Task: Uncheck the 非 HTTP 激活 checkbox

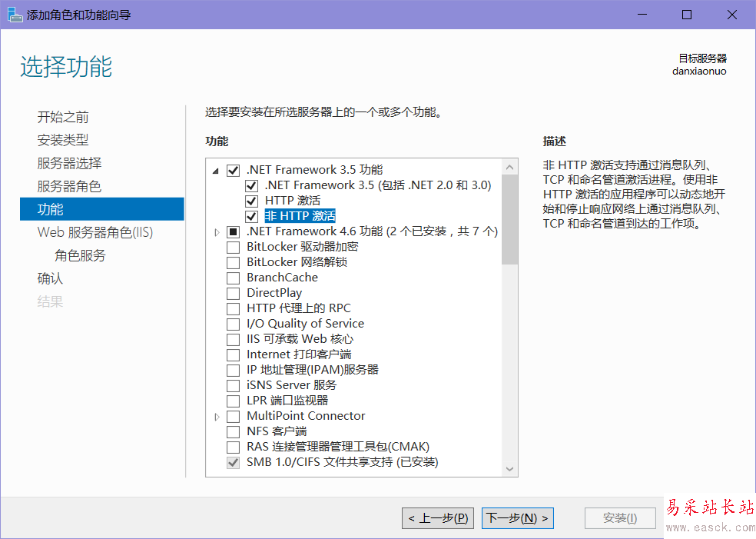Action: point(251,216)
